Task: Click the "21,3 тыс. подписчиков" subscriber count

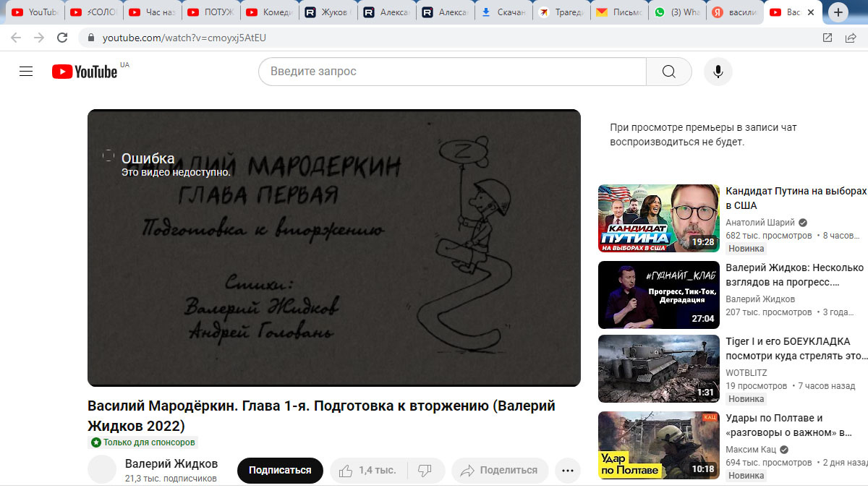Action: 171,479
